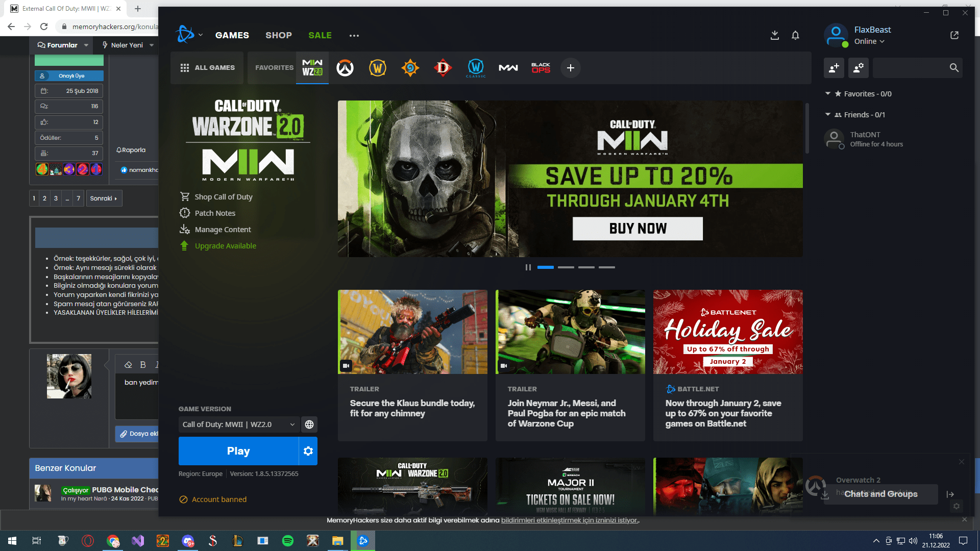Open the GAMES tab
The width and height of the screenshot is (980, 551).
coord(232,36)
